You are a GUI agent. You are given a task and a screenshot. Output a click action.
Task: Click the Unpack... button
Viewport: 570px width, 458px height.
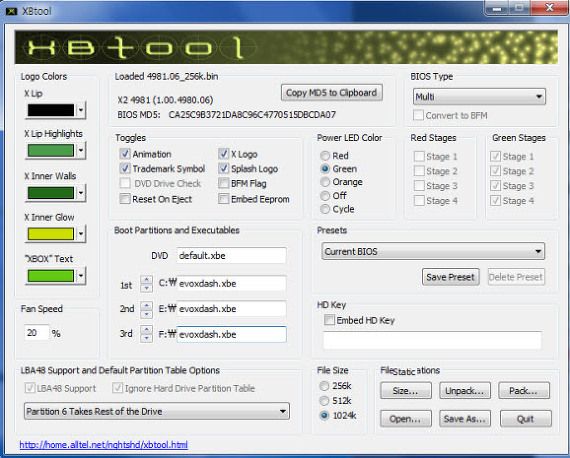point(465,391)
